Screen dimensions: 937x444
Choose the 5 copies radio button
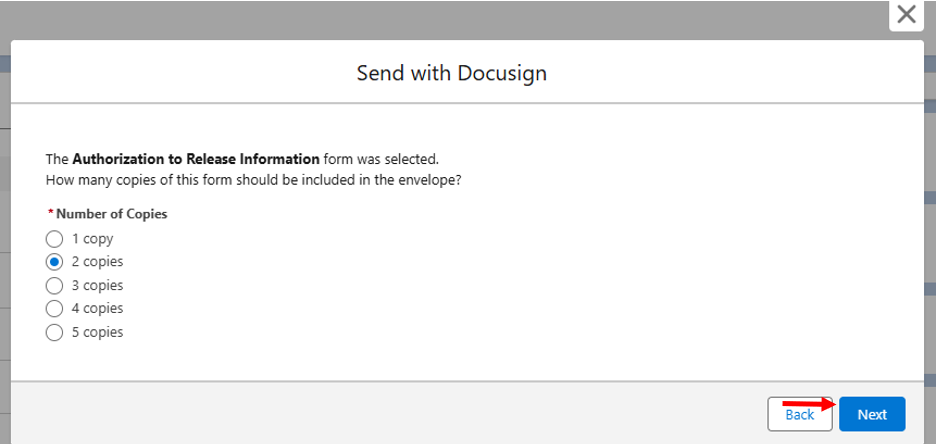[54, 332]
